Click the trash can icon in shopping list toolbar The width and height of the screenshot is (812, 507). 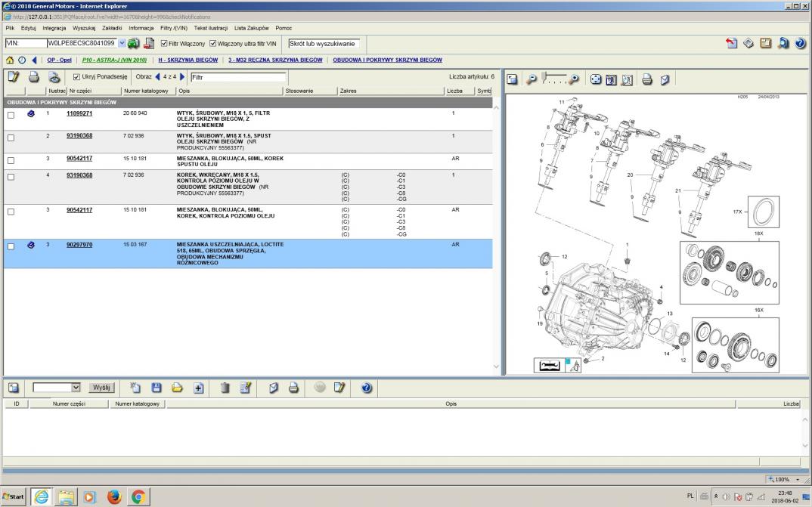point(225,388)
